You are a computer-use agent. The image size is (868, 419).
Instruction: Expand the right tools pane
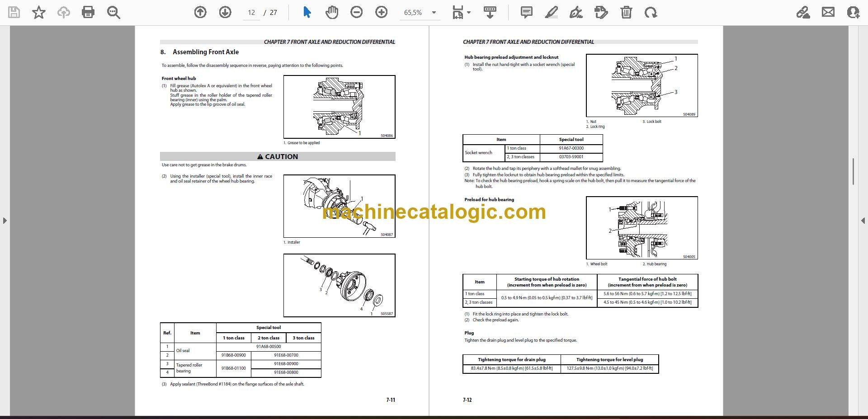[863, 221]
